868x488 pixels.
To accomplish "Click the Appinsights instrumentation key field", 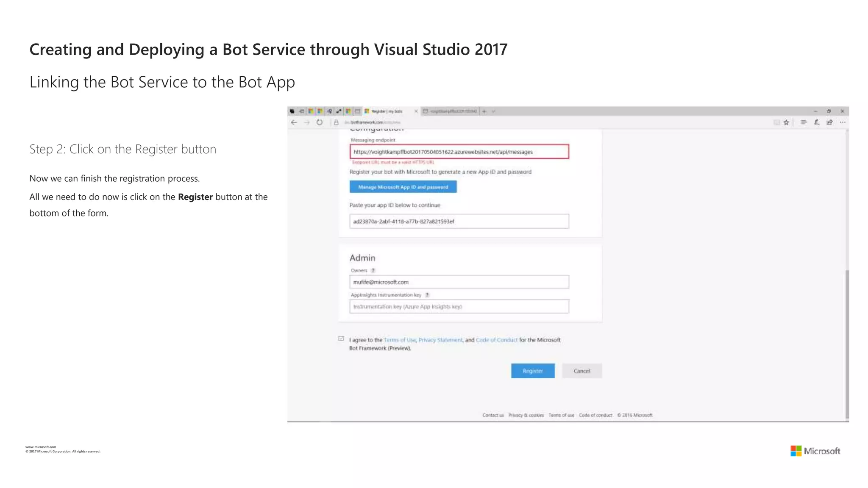I will click(459, 307).
